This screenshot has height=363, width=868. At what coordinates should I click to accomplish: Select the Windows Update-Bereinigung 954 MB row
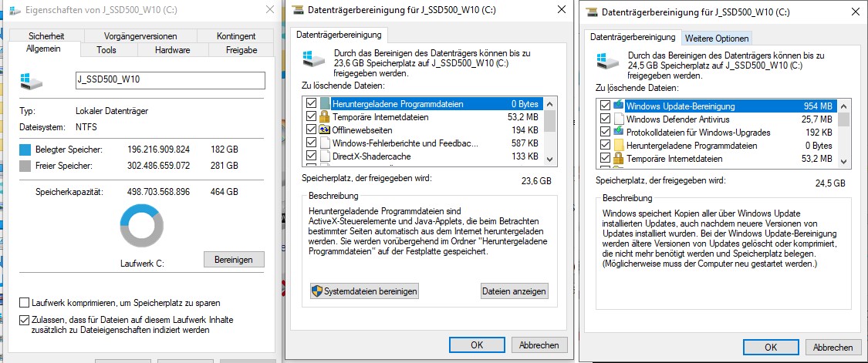[x=717, y=106]
